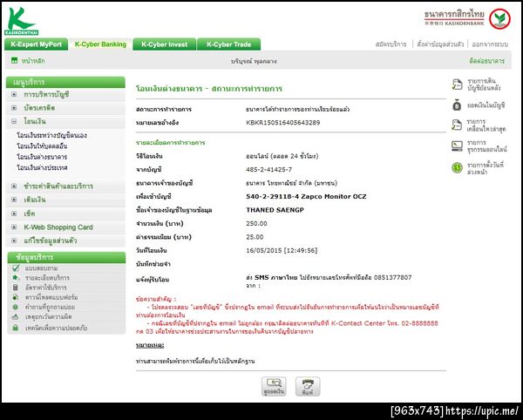Click the Kasikornbank round emblem logo
The height and width of the screenshot is (420, 523).
(x=499, y=19)
